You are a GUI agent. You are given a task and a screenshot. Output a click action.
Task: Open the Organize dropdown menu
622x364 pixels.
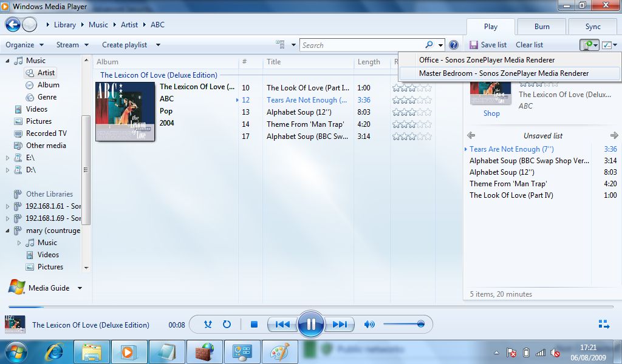click(x=24, y=45)
